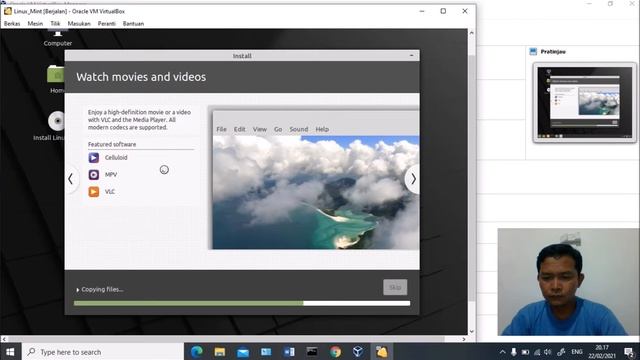Screen dimensions: 640x360
Task: Click the installation progress bar
Action: [242, 303]
